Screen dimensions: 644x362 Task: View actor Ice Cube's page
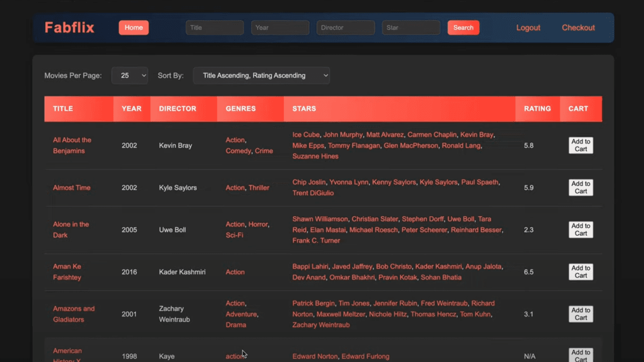tap(306, 134)
